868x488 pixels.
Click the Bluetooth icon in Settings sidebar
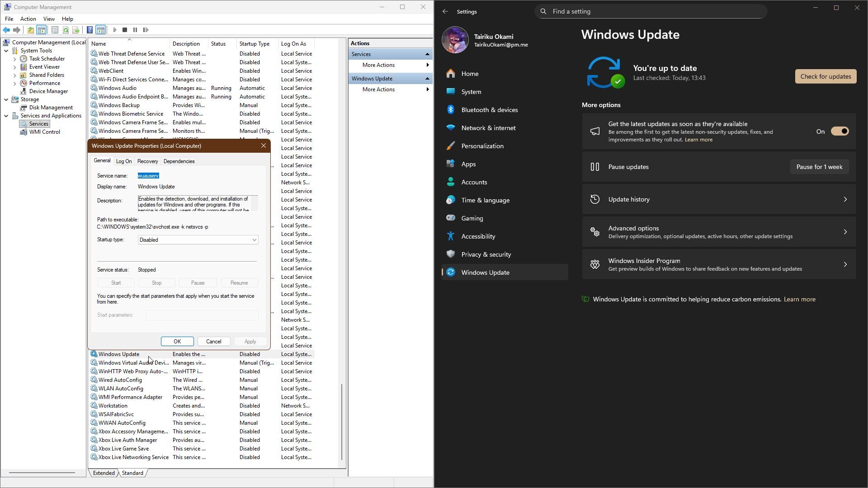[451, 110]
